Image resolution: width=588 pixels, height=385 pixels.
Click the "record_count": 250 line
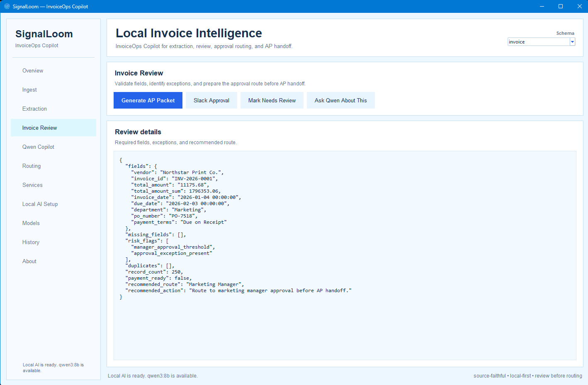coord(154,272)
